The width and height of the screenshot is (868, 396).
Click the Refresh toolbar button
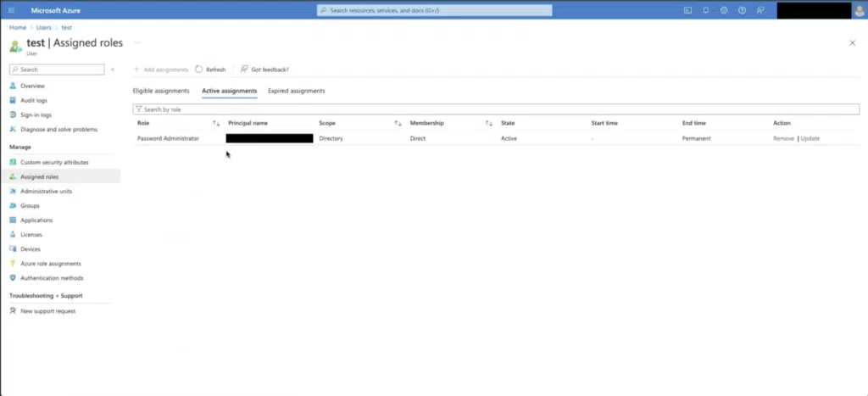coord(210,70)
